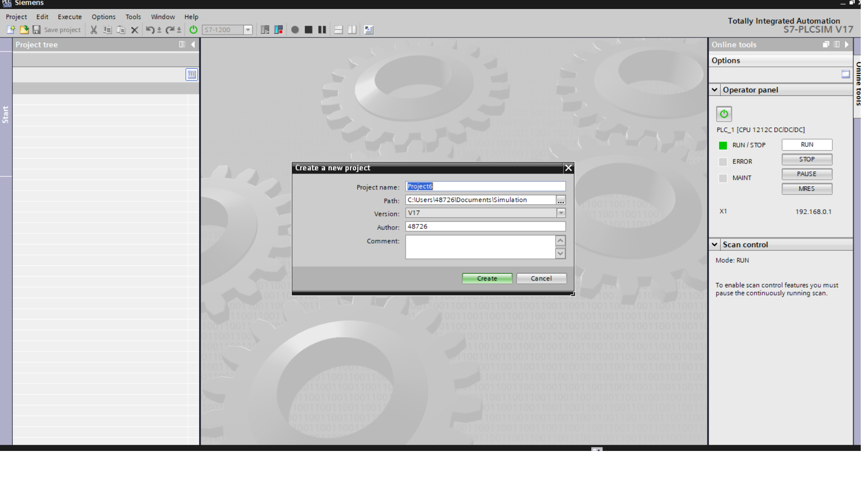Collapse the Project tree with left arrow
Image resolution: width=868 pixels, height=488 pixels.
[x=193, y=44]
